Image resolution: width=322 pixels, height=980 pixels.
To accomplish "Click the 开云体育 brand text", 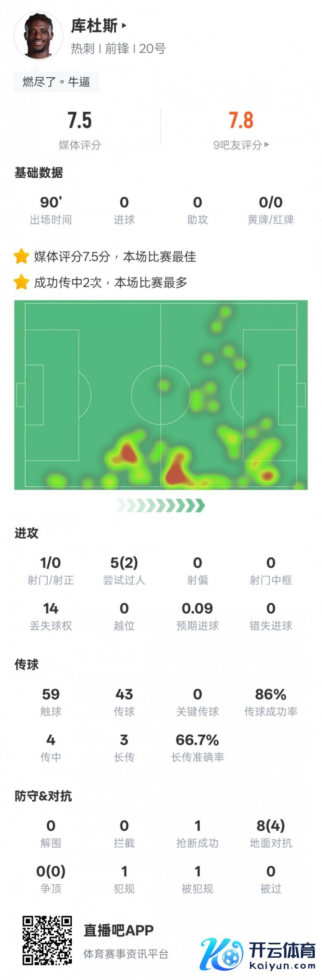I will 282,950.
